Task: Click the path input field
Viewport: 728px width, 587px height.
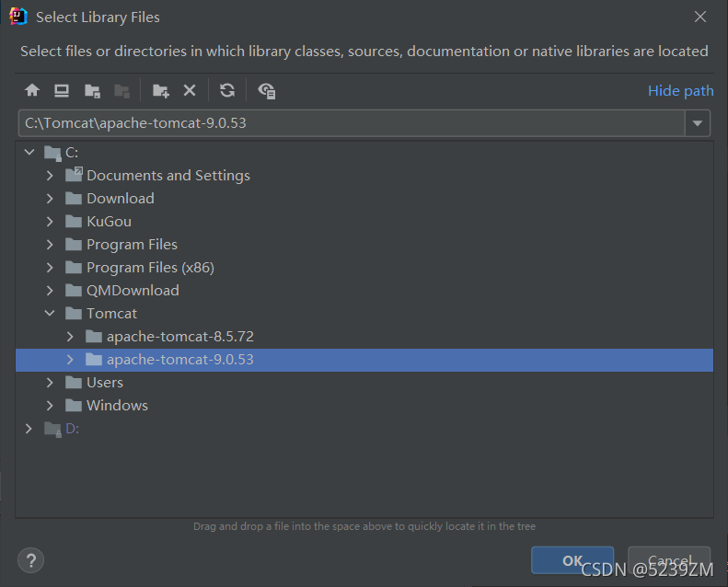Action: [x=352, y=123]
